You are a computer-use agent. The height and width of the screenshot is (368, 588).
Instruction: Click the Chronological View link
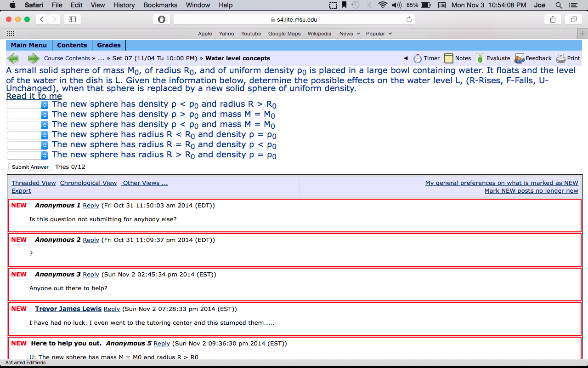88,183
